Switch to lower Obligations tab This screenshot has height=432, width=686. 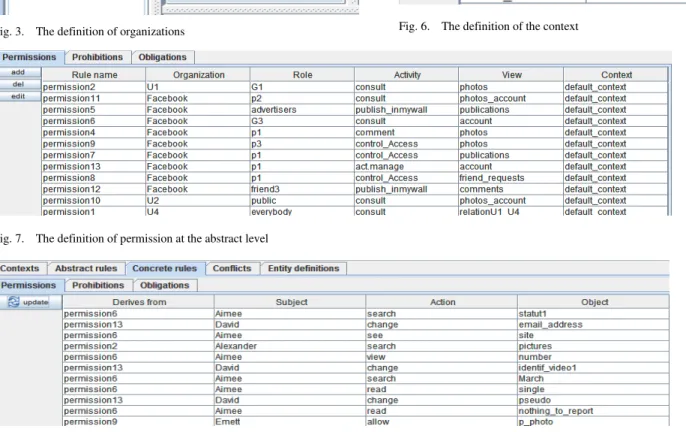(165, 285)
